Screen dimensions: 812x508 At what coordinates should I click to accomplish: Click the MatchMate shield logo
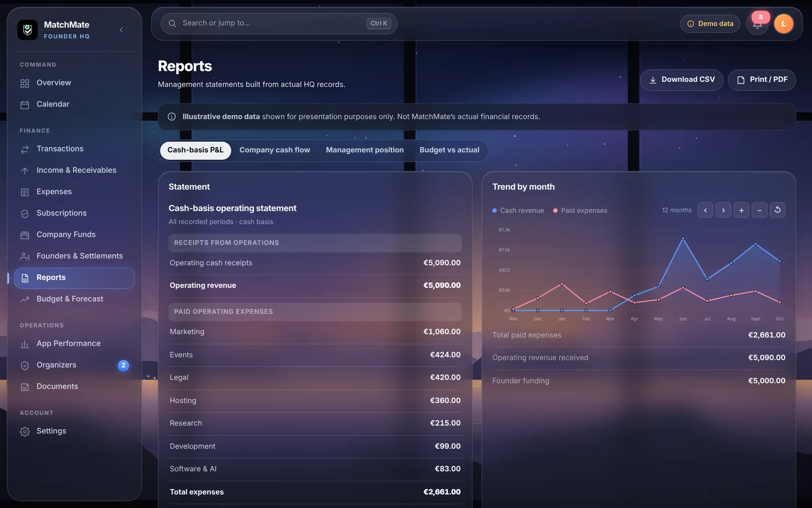point(27,30)
